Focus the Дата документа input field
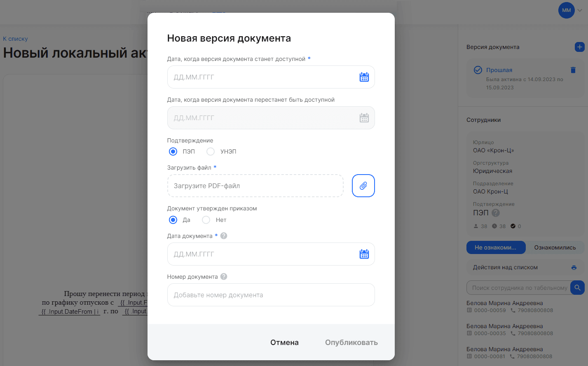 271,254
